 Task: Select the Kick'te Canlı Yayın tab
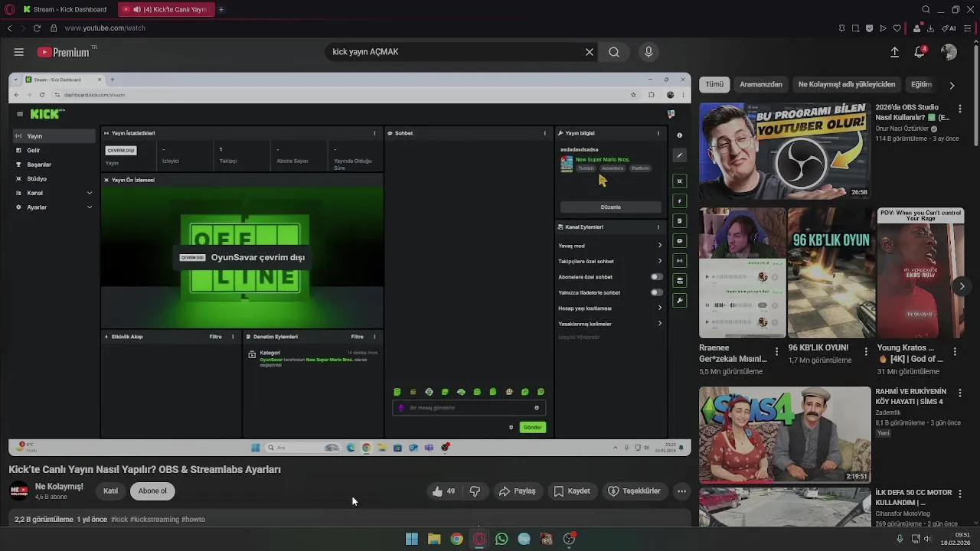click(167, 9)
